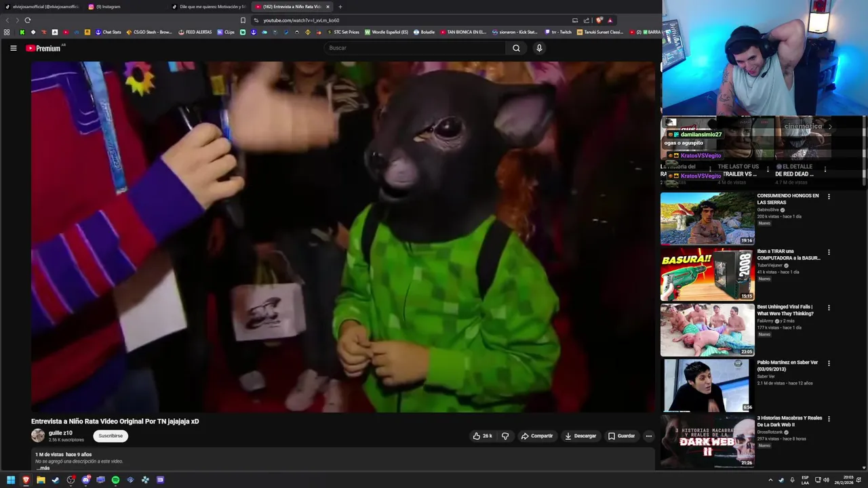Open Wordle Español (ES) bookmark
Screen dimensions: 868x488
pyautogui.click(x=387, y=32)
